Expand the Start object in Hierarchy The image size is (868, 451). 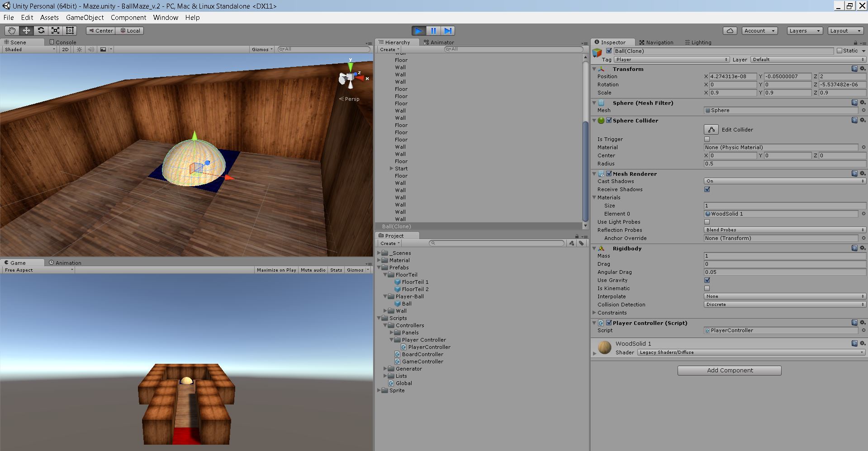pos(391,169)
